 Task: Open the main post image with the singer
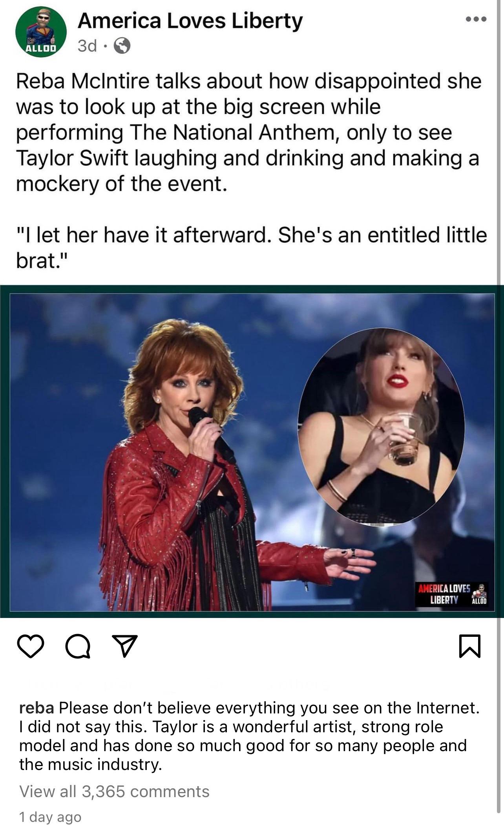[x=252, y=451]
